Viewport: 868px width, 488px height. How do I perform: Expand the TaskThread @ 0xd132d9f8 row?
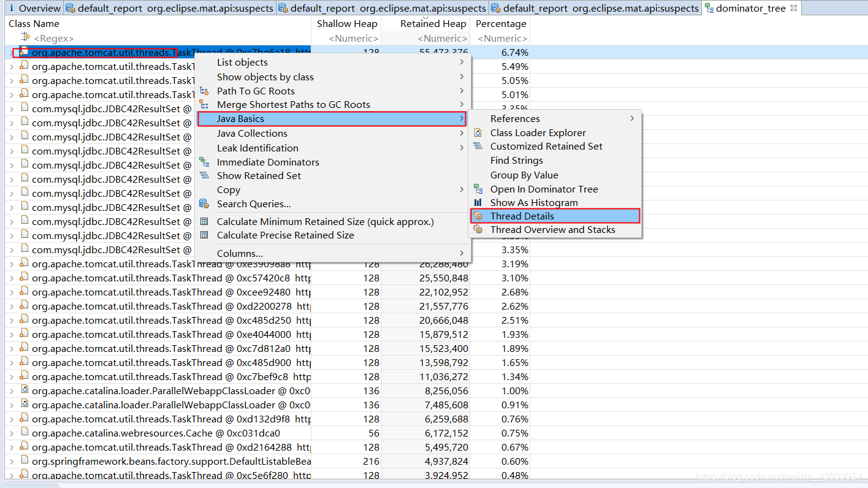(11, 419)
